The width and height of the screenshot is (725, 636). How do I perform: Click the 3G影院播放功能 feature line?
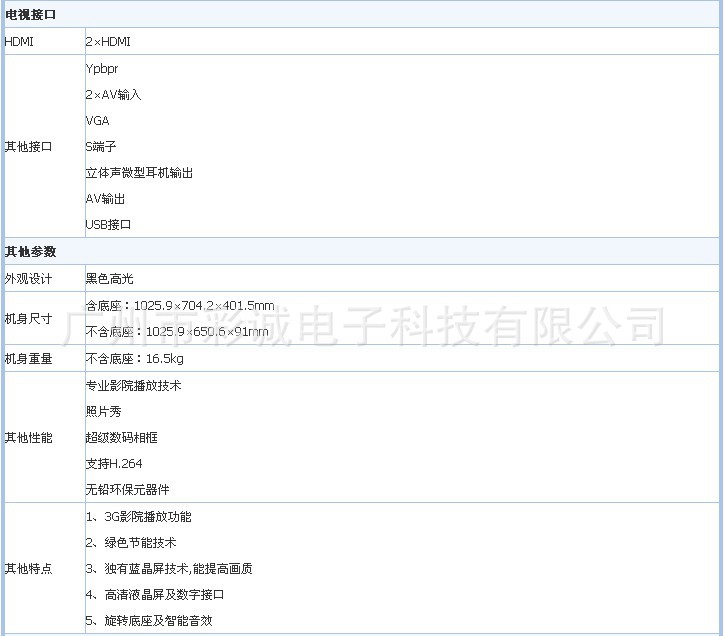[138, 516]
